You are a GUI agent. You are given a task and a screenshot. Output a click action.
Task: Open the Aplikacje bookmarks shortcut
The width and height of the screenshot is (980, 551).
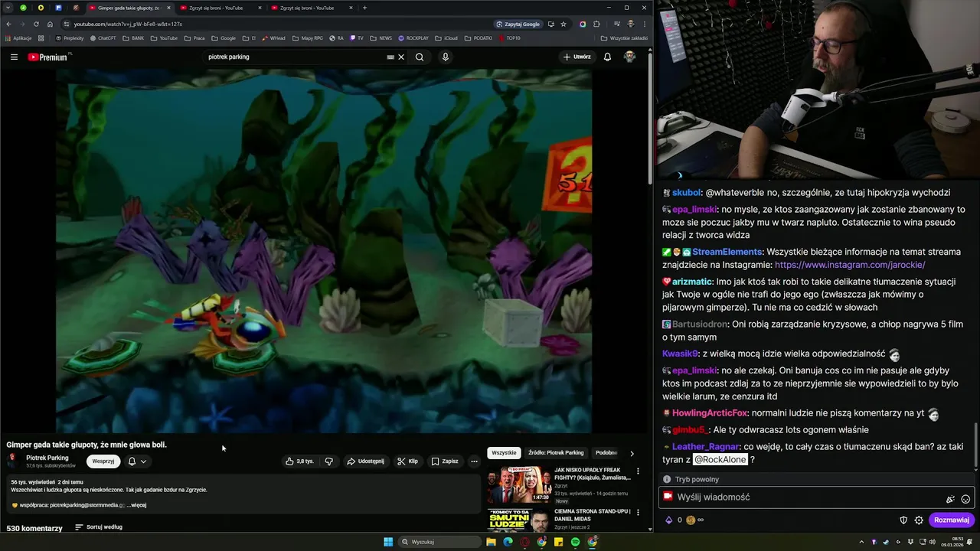[18, 37]
